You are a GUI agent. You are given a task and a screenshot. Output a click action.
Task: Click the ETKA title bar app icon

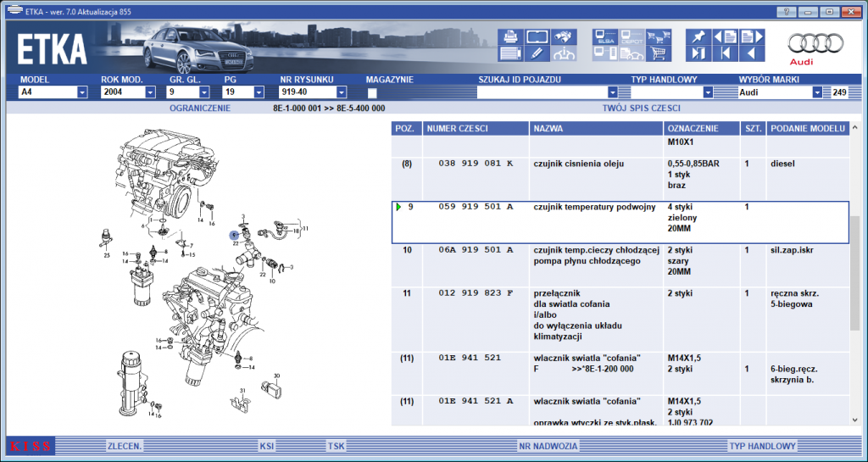coord(14,11)
